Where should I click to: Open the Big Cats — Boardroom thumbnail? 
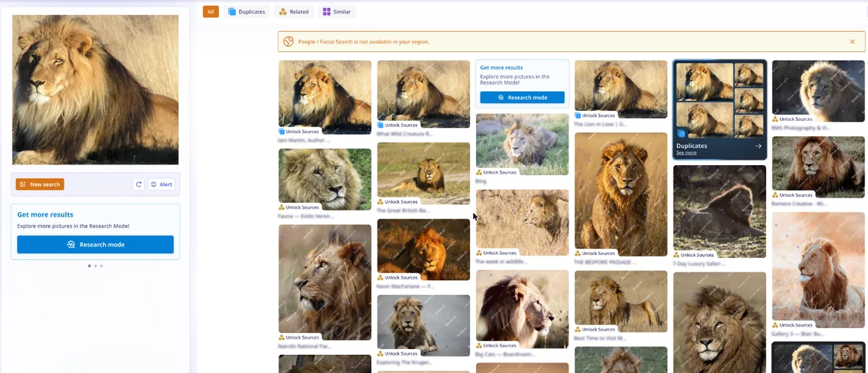(522, 309)
